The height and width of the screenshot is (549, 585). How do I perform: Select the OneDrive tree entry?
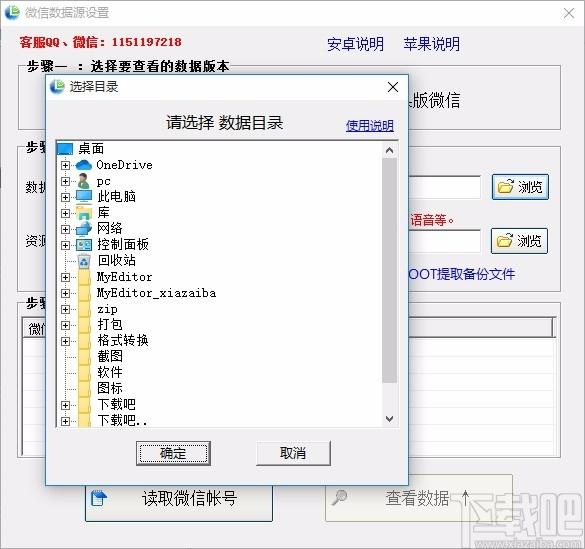[x=125, y=165]
